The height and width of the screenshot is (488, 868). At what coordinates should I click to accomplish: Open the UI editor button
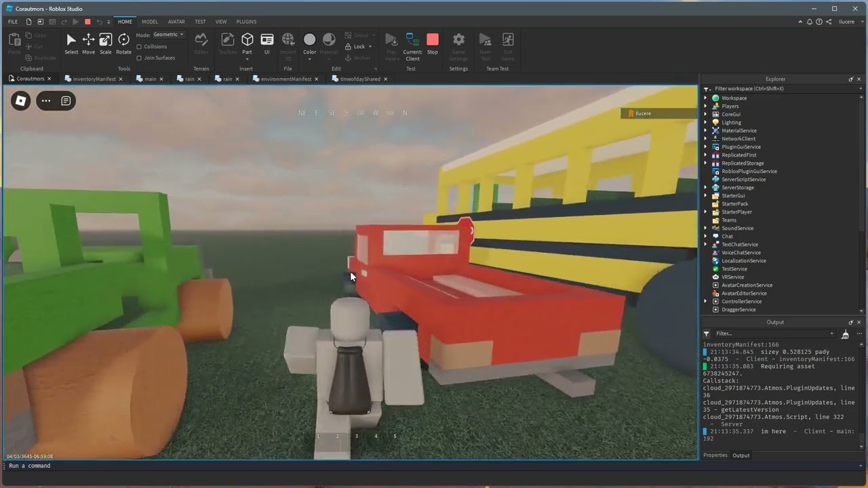[x=267, y=43]
